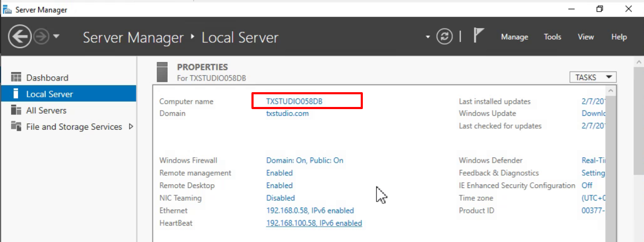Click the Windows Update setting value

pos(594,113)
